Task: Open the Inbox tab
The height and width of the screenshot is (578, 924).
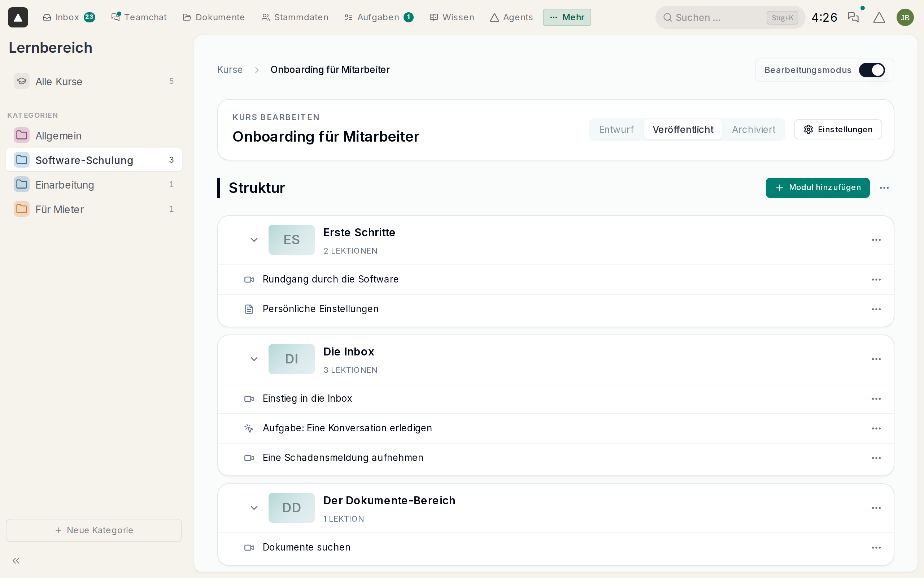Action: pyautogui.click(x=69, y=17)
